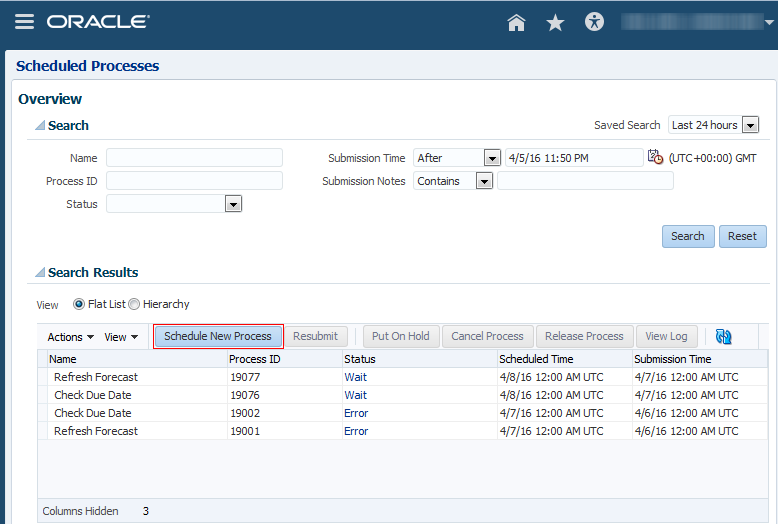Sort by the Status column header
This screenshot has width=778, height=524.
[420, 359]
